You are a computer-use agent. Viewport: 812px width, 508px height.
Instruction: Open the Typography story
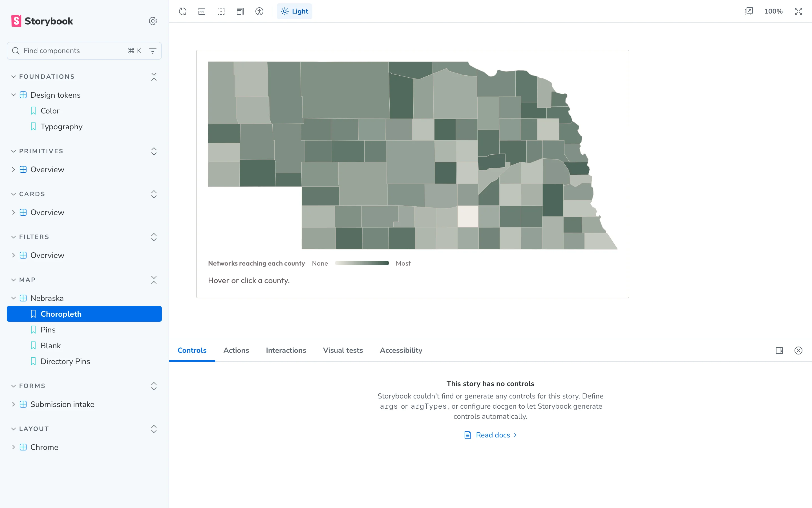click(x=61, y=127)
